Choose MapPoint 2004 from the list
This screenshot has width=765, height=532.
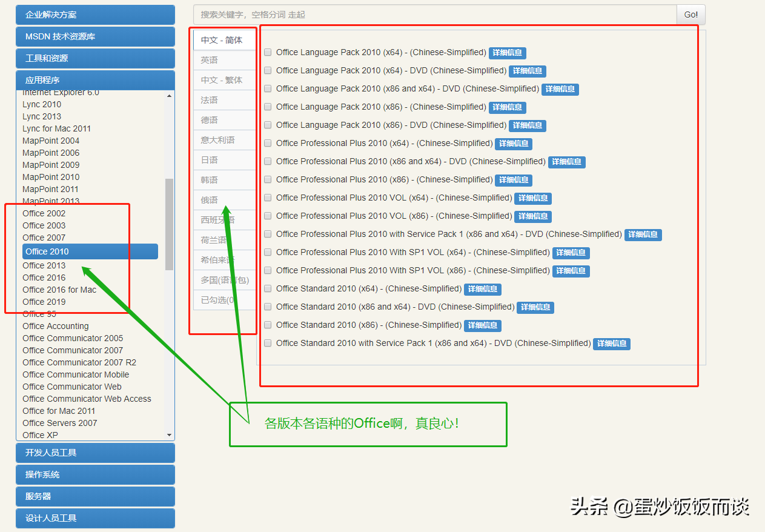coord(51,141)
